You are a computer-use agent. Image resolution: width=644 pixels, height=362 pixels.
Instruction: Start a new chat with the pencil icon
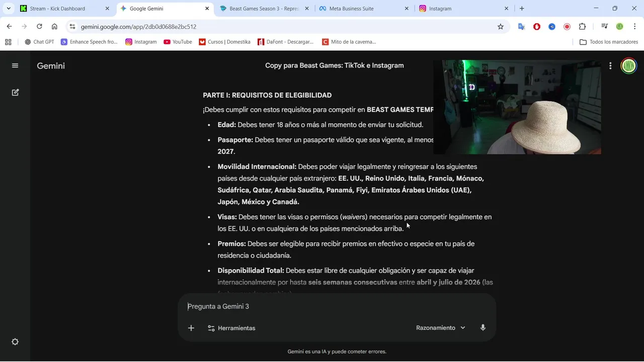tap(15, 93)
